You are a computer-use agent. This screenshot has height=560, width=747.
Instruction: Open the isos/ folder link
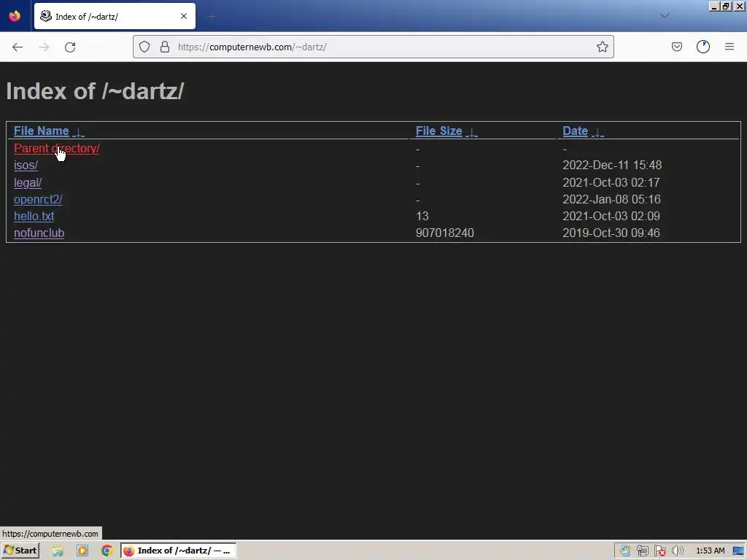(x=26, y=166)
